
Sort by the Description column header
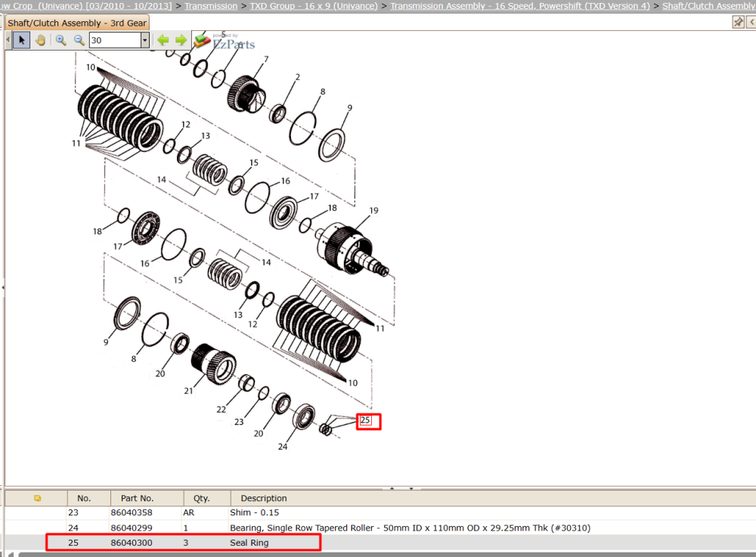pyautogui.click(x=264, y=498)
